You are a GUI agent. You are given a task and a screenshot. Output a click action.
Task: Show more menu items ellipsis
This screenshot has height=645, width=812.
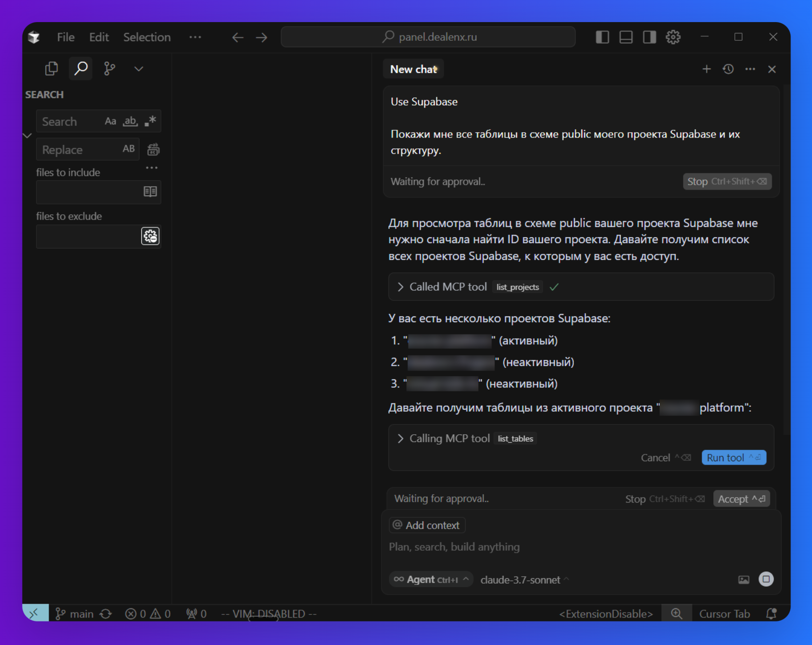[195, 37]
